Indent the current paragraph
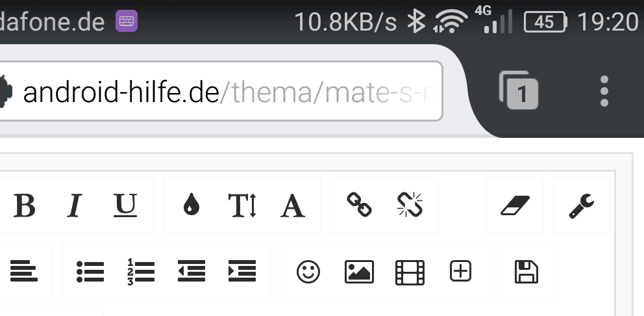644x316 pixels. pos(242,271)
